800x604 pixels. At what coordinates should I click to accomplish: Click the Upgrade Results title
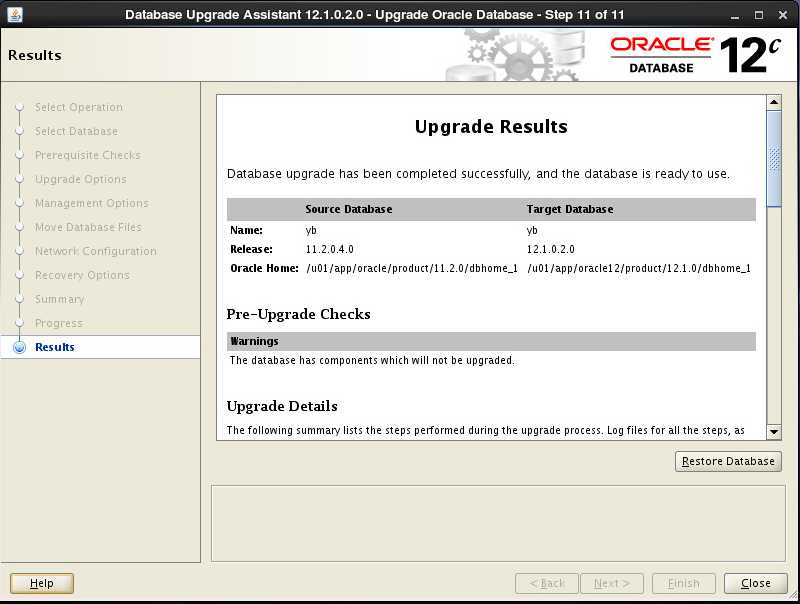(x=491, y=127)
